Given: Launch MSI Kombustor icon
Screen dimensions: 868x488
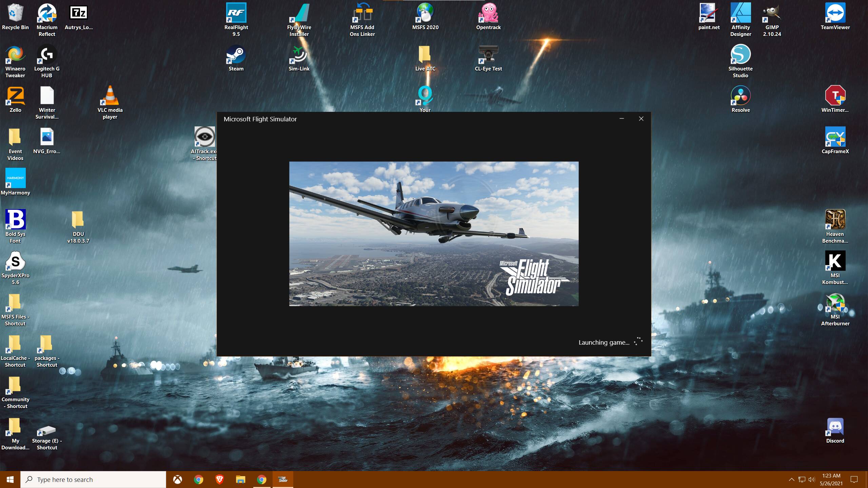Looking at the screenshot, I should 835,268.
